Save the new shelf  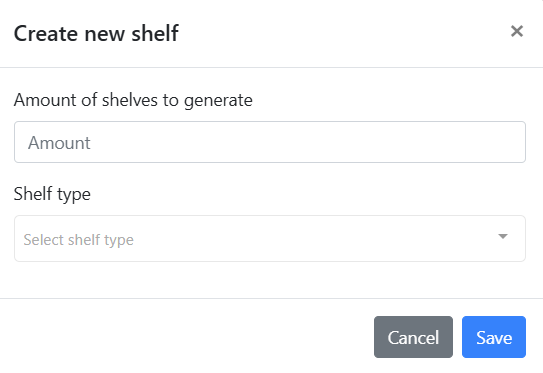click(x=494, y=337)
